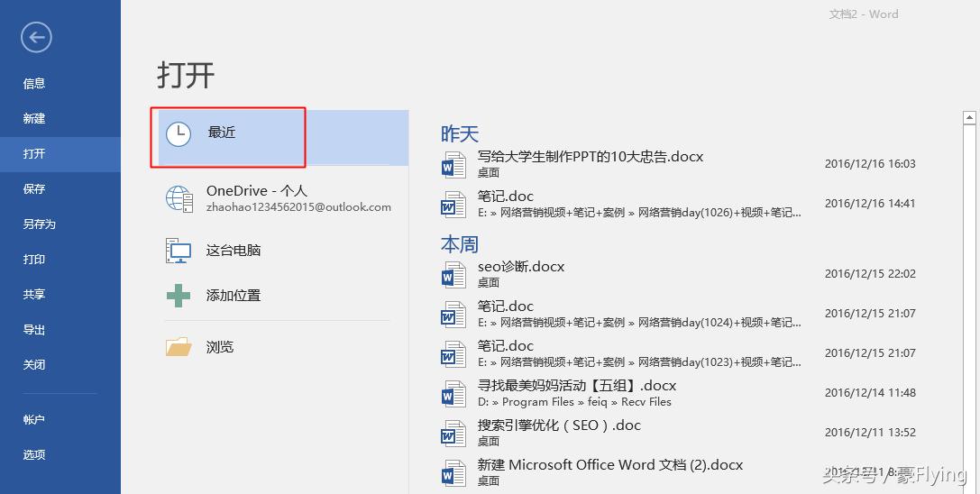Image resolution: width=980 pixels, height=494 pixels.
Task: Click the timestamp 2016/12/16 16:03
Action: (870, 164)
